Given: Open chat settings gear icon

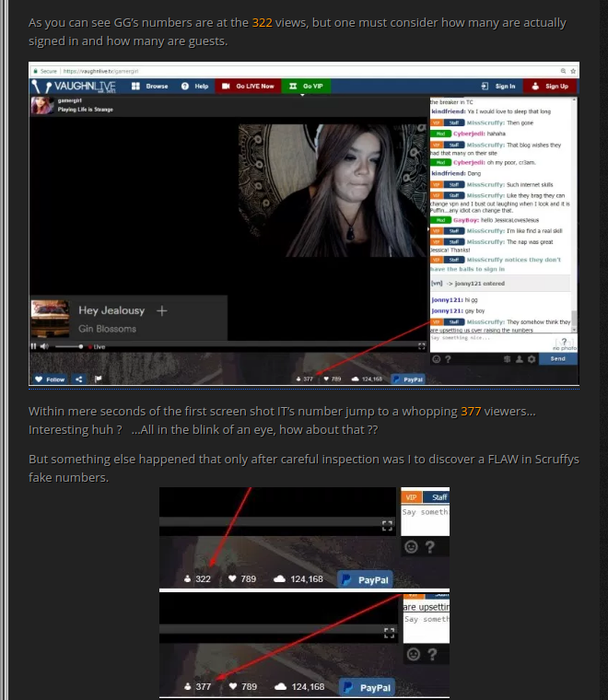Looking at the screenshot, I should [x=532, y=359].
